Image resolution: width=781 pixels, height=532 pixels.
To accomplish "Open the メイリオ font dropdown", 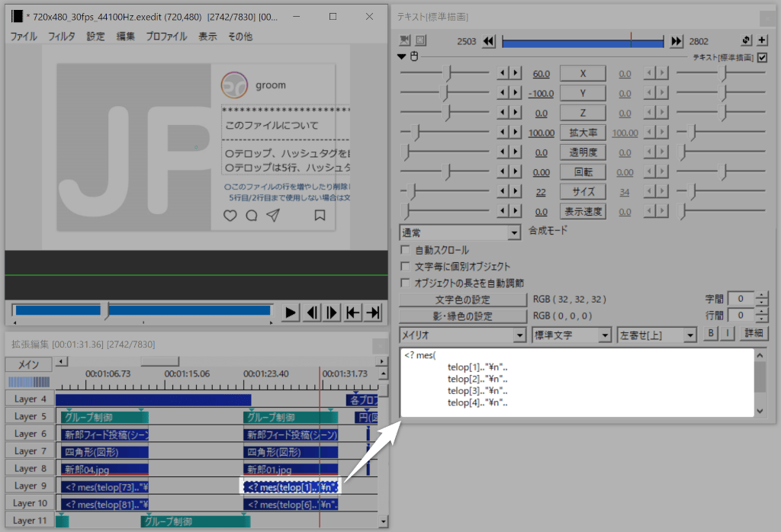I will pos(463,335).
